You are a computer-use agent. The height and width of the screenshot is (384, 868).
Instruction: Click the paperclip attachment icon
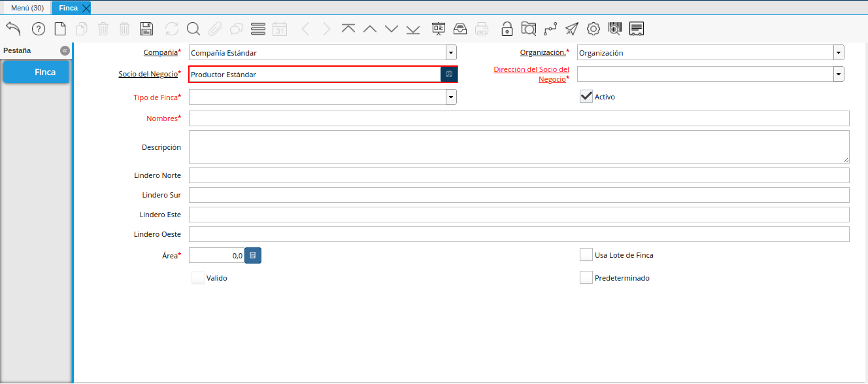click(x=214, y=29)
